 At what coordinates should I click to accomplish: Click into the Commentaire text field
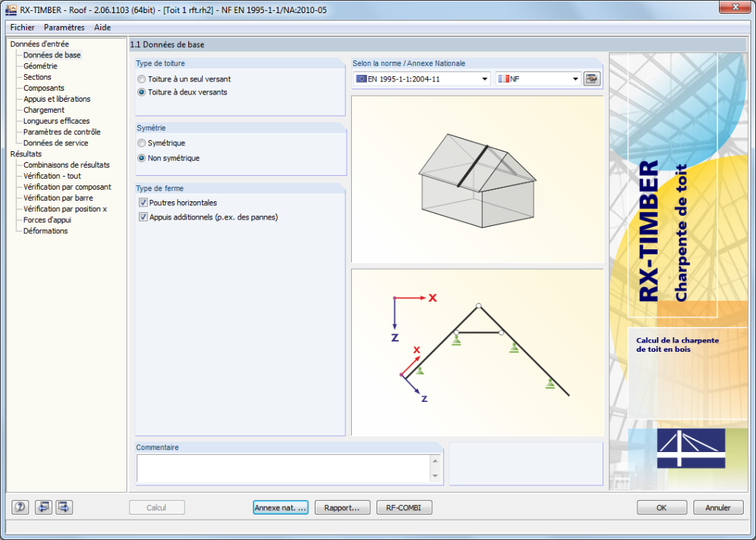[x=284, y=468]
